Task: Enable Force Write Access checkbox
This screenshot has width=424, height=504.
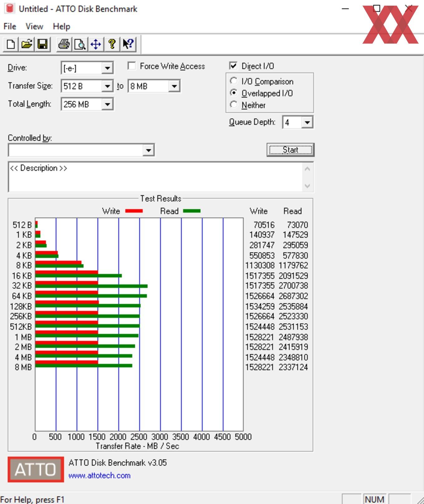Action: click(x=132, y=66)
